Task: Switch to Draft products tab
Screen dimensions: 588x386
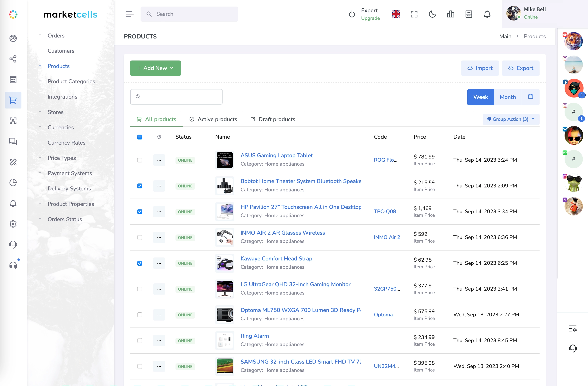Action: click(x=273, y=119)
